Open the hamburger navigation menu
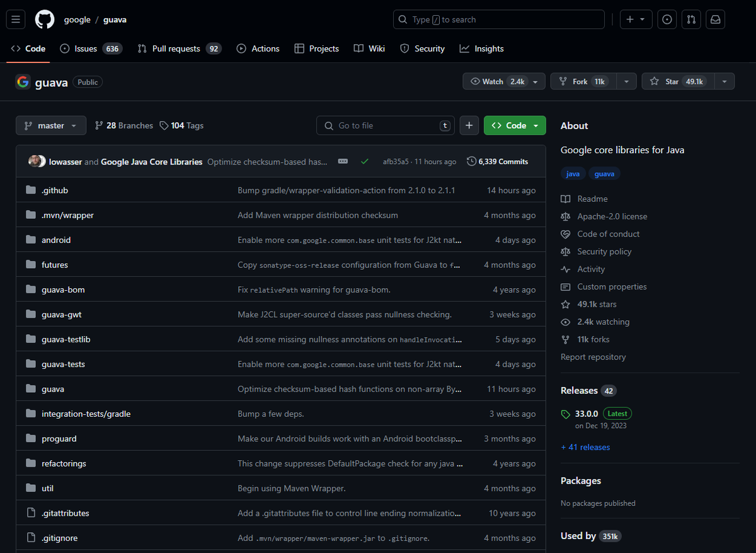 (x=16, y=20)
